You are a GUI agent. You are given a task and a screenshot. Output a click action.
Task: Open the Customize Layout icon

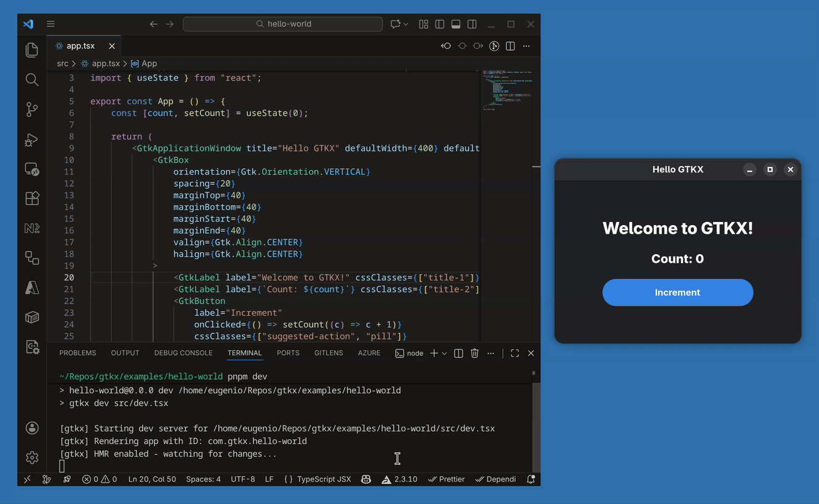424,24
